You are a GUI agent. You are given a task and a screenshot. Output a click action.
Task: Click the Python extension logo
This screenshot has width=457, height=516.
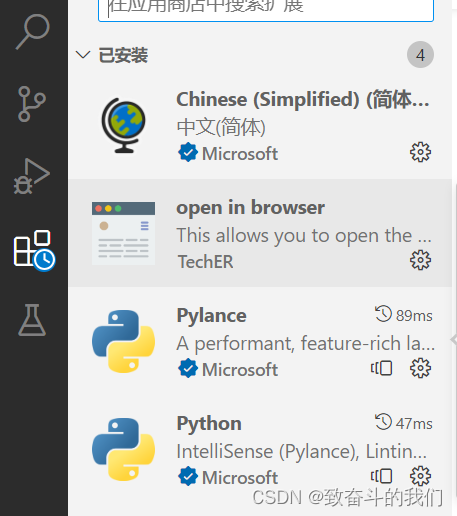[123, 449]
